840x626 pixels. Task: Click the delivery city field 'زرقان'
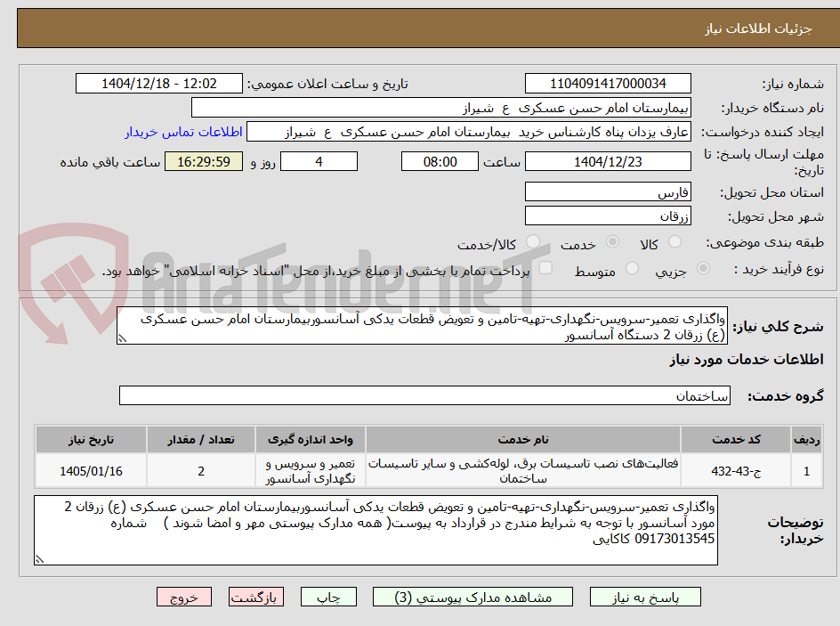tap(608, 216)
